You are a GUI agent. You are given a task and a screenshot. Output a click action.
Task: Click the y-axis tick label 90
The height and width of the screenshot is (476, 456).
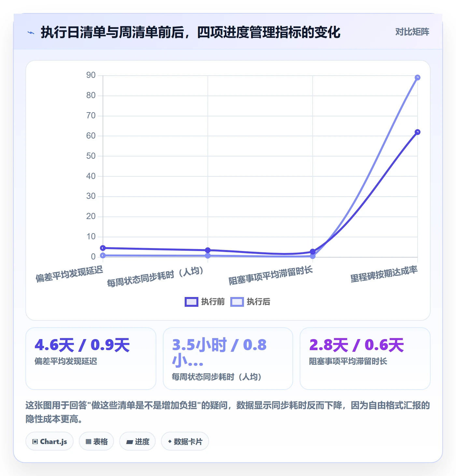[x=91, y=75]
